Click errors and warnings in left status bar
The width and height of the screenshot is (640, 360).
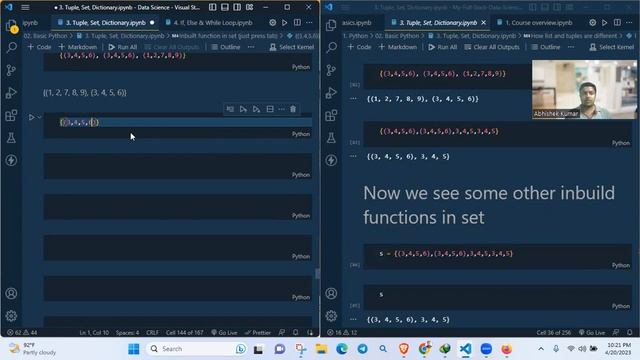tap(22, 333)
